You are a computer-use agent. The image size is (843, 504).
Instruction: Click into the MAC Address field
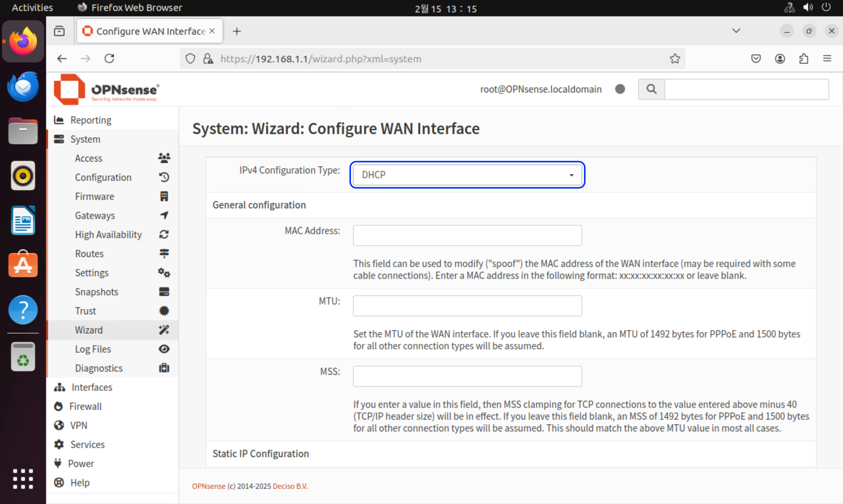coord(467,235)
